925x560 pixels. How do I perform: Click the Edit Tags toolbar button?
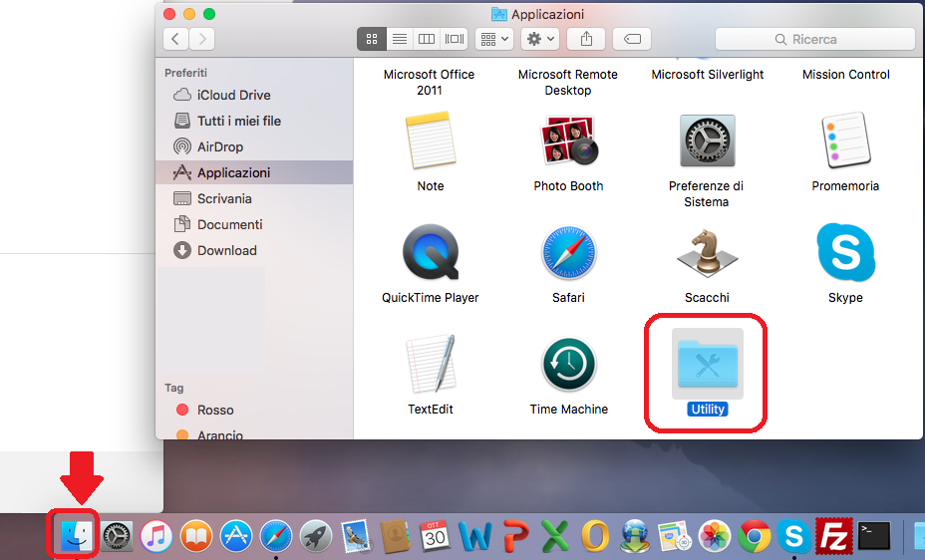pyautogui.click(x=632, y=39)
